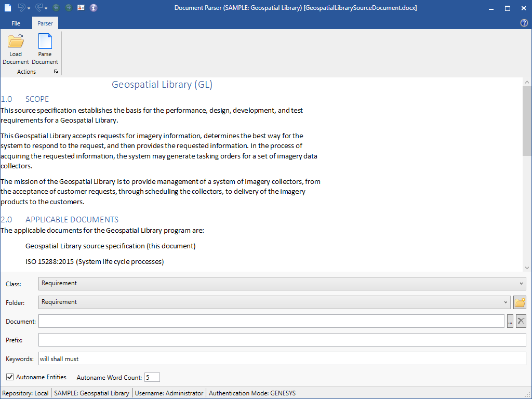Click the new document icon in title bar
This screenshot has width=532, height=399.
pos(8,8)
